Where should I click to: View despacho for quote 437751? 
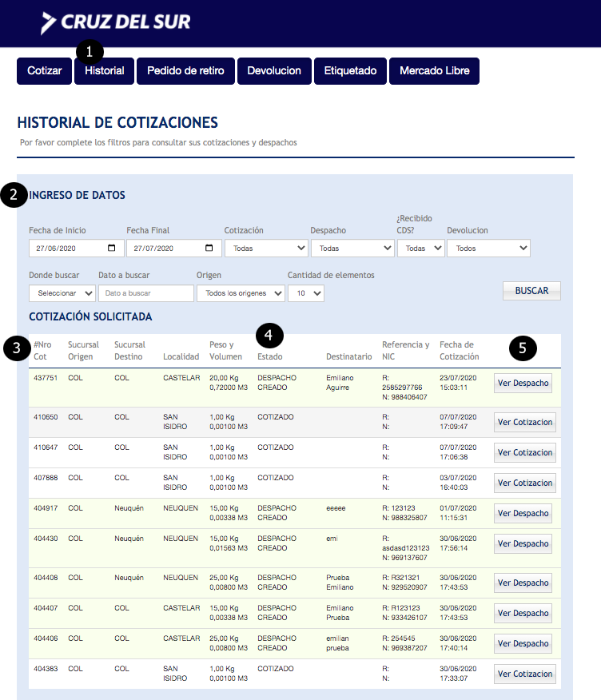[523, 383]
